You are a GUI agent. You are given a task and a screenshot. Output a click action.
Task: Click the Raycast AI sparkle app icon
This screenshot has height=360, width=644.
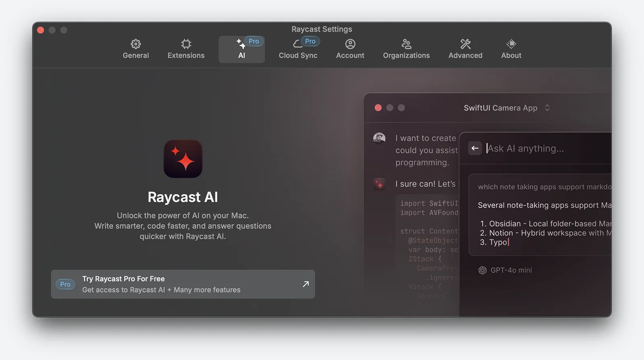coord(183,159)
